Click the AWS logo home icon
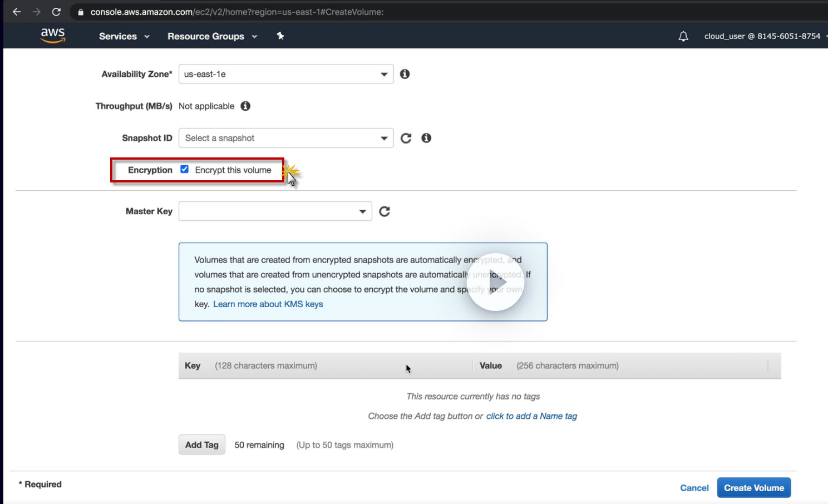Viewport: 828px width, 504px height. coord(53,36)
